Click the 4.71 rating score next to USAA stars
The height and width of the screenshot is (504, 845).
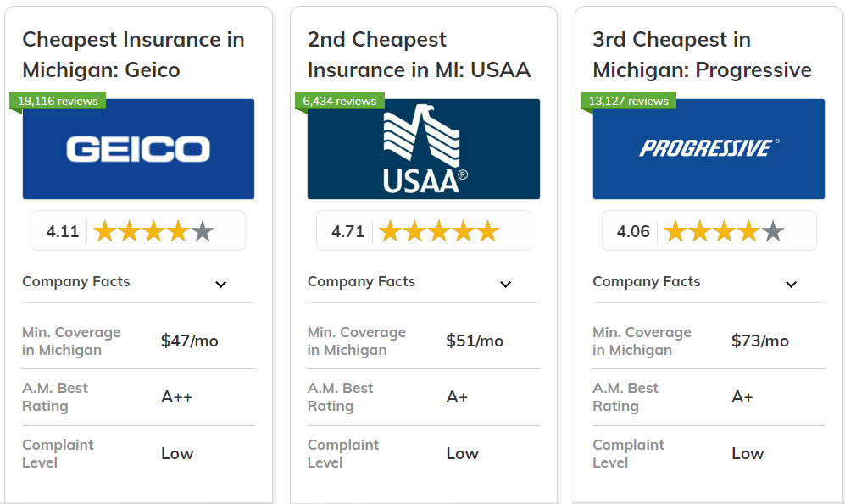click(346, 230)
